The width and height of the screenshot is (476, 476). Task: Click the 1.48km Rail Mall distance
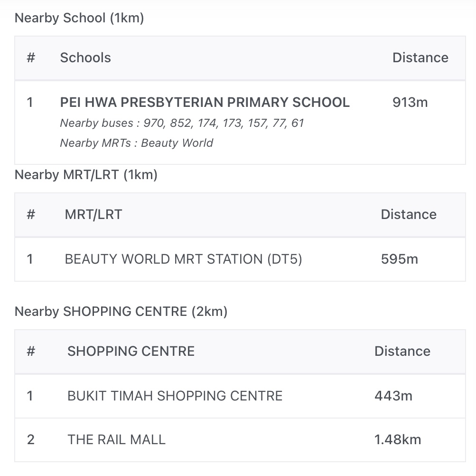pos(397,439)
